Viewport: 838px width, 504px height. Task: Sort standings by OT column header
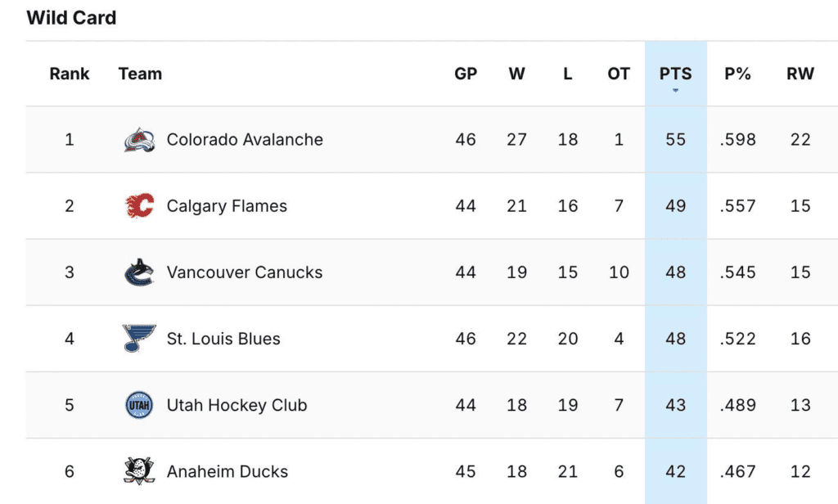[x=619, y=74]
